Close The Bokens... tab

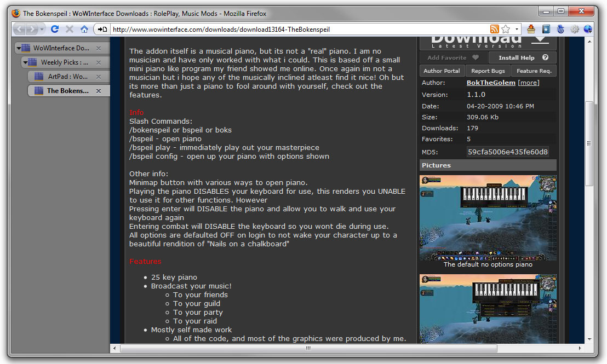[x=99, y=91]
